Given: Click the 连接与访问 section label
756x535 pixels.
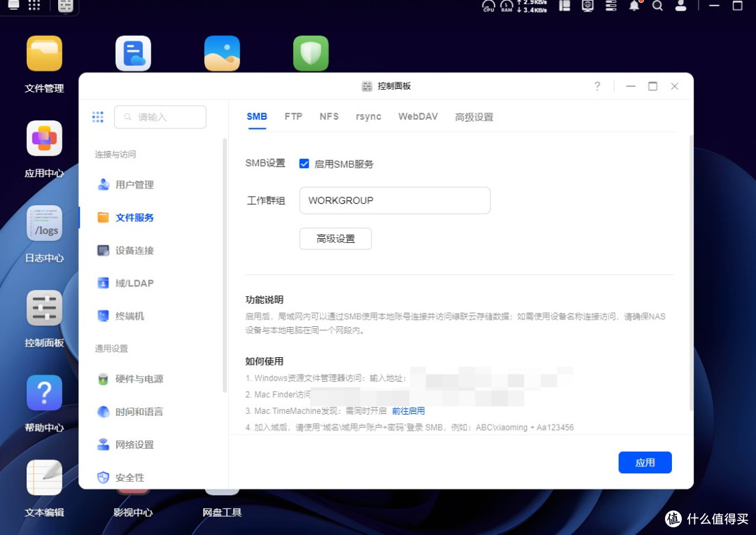Looking at the screenshot, I should pos(115,154).
